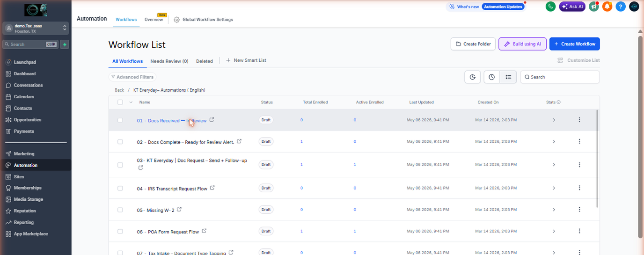
Task: Click the pie chart stats view icon
Action: click(473, 77)
